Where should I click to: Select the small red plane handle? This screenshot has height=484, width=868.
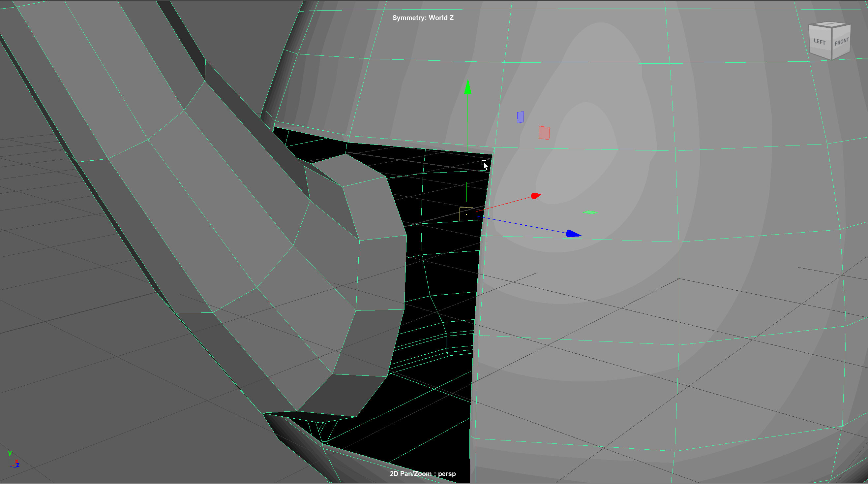point(544,133)
